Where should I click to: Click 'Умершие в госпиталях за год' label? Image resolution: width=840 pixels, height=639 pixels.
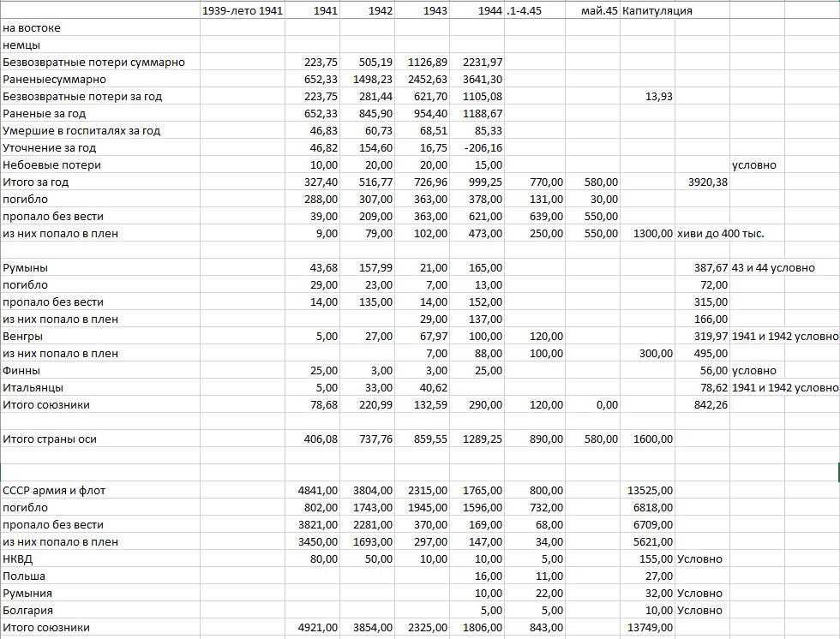click(x=101, y=130)
